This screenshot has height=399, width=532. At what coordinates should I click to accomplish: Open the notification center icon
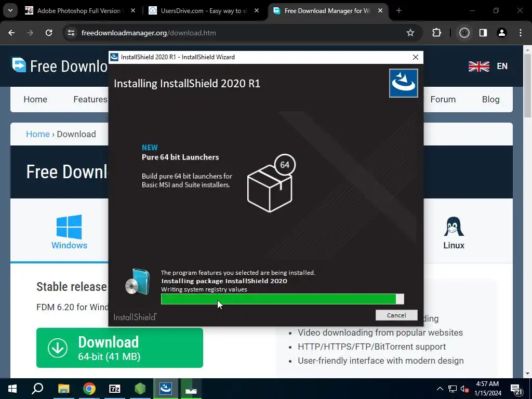pos(516,390)
